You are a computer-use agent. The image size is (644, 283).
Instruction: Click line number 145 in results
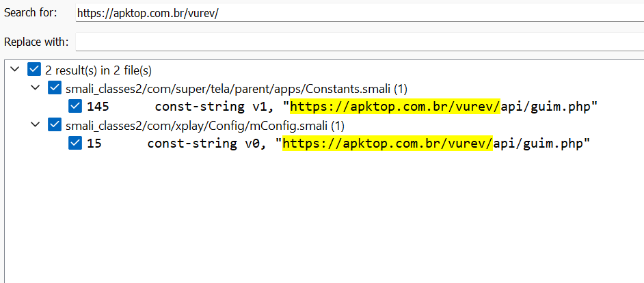click(98, 107)
